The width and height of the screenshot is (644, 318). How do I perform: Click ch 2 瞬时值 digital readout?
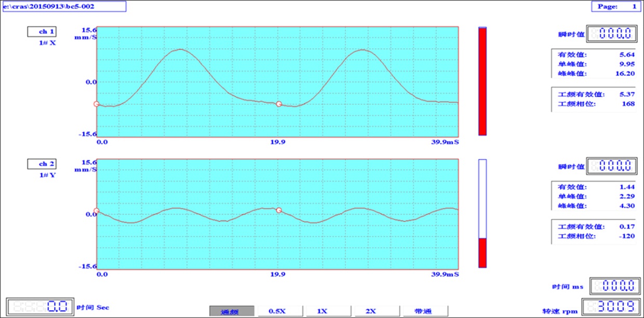click(x=611, y=166)
